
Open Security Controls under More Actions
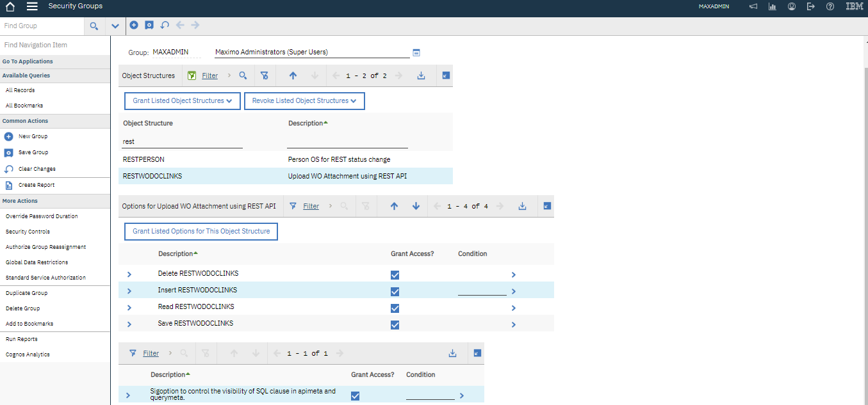click(x=28, y=231)
